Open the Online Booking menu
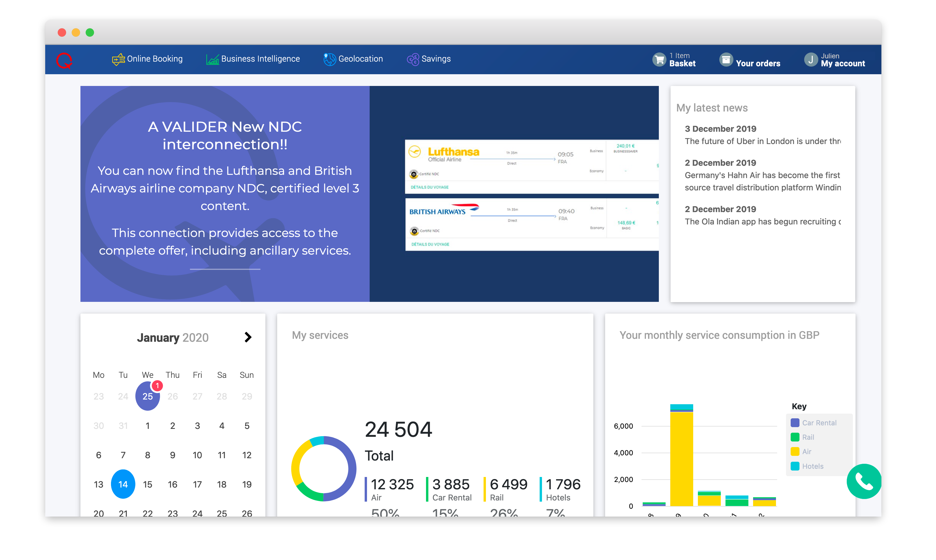 click(147, 59)
